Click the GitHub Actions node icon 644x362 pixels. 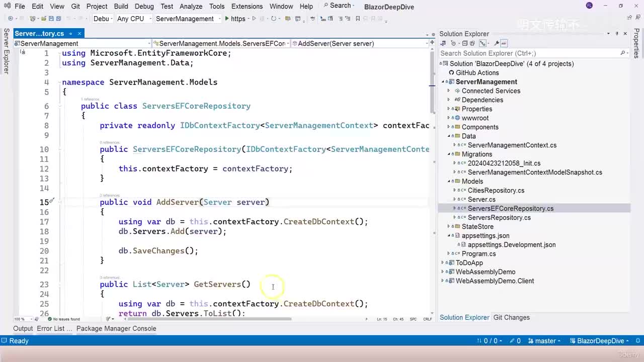[451, 73]
